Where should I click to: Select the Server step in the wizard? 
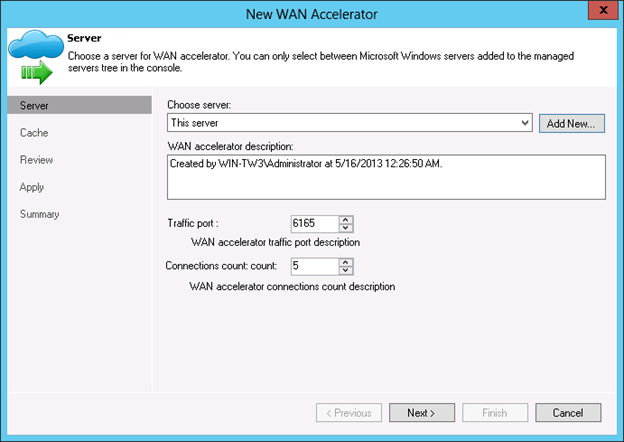click(x=79, y=105)
